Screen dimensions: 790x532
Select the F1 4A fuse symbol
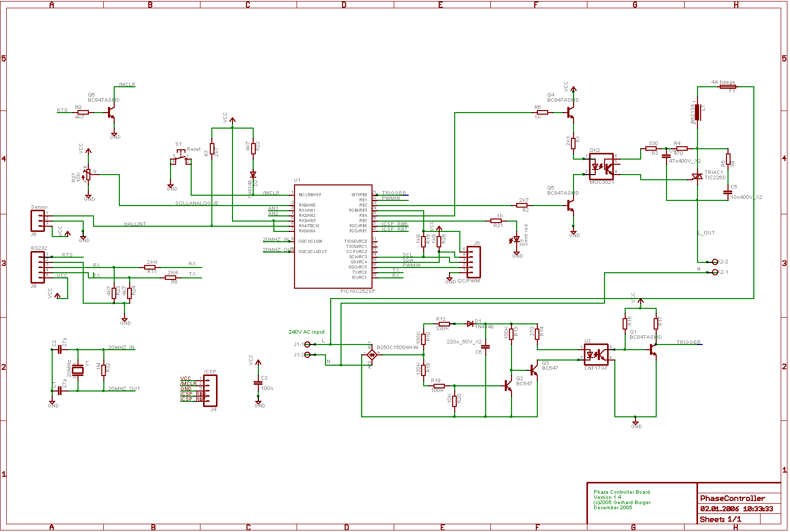[x=728, y=87]
